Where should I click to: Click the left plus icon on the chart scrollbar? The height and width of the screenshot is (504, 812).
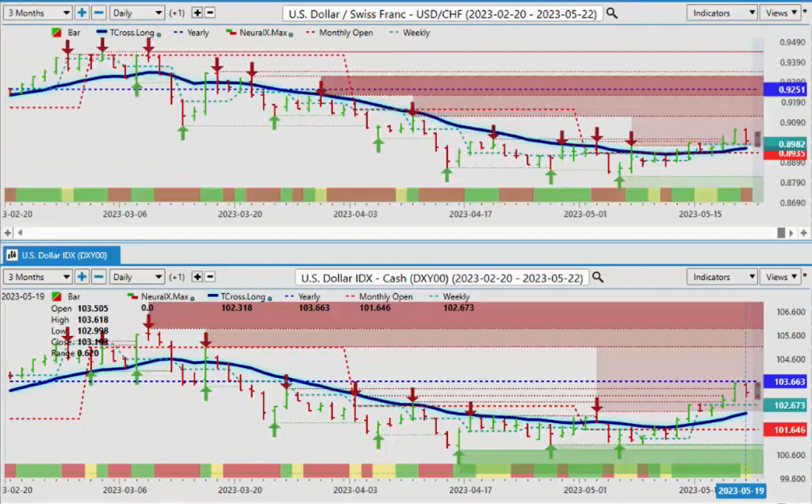pos(8,233)
